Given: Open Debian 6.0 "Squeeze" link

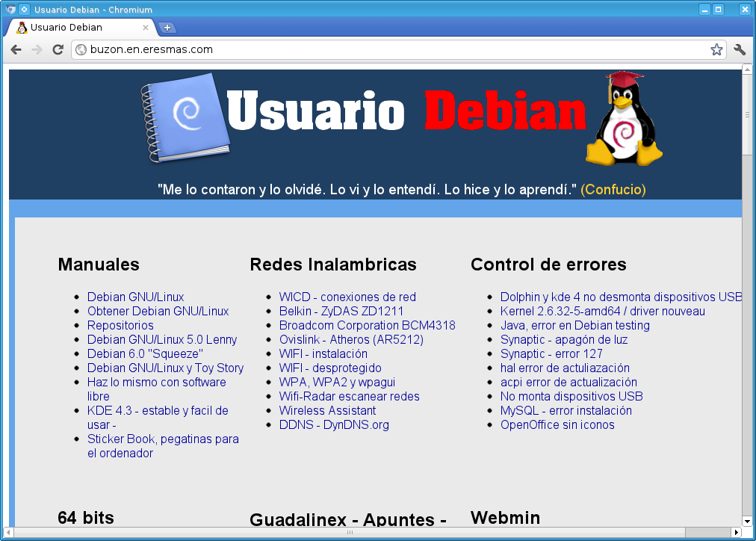Looking at the screenshot, I should (145, 354).
